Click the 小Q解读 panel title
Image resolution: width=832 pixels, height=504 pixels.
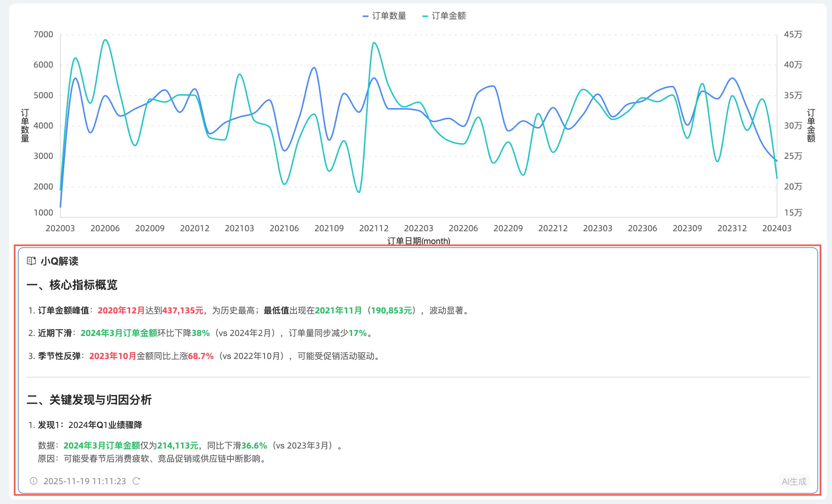(x=59, y=261)
